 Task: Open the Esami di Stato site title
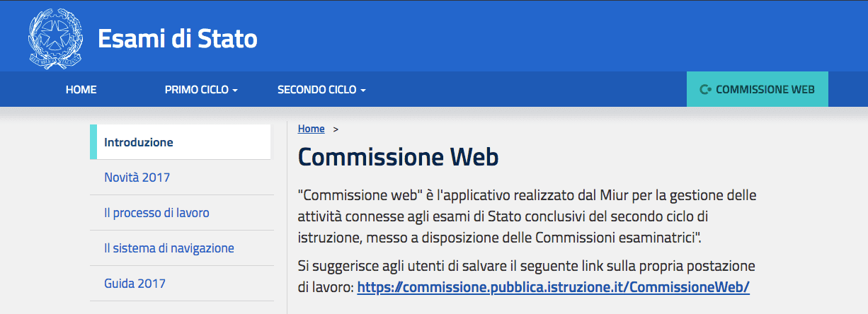(x=178, y=38)
